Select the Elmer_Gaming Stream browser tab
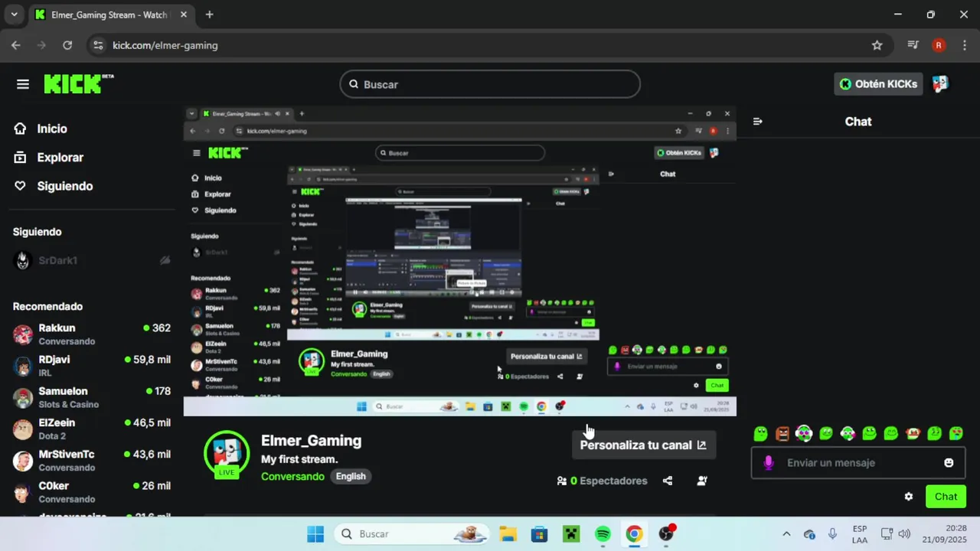 tap(110, 15)
